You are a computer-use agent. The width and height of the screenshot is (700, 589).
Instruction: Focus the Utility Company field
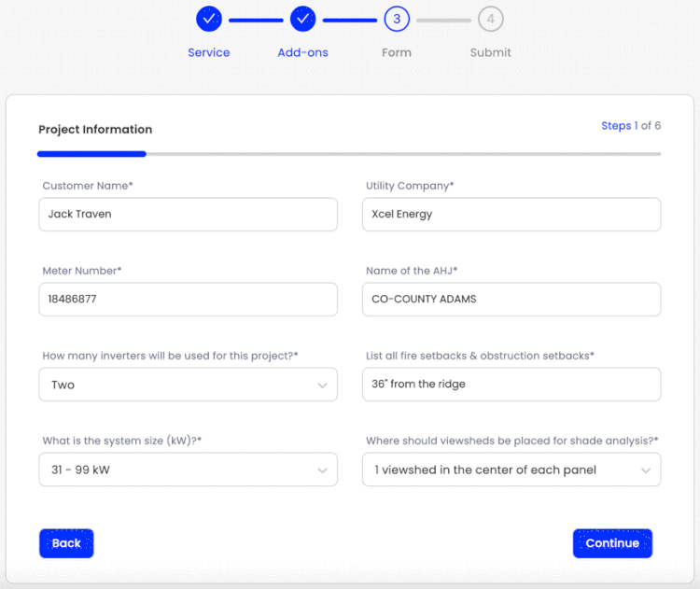coord(511,215)
